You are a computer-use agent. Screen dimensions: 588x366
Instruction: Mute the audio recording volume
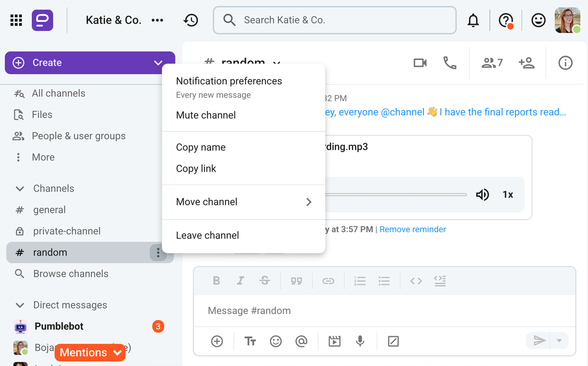(482, 195)
